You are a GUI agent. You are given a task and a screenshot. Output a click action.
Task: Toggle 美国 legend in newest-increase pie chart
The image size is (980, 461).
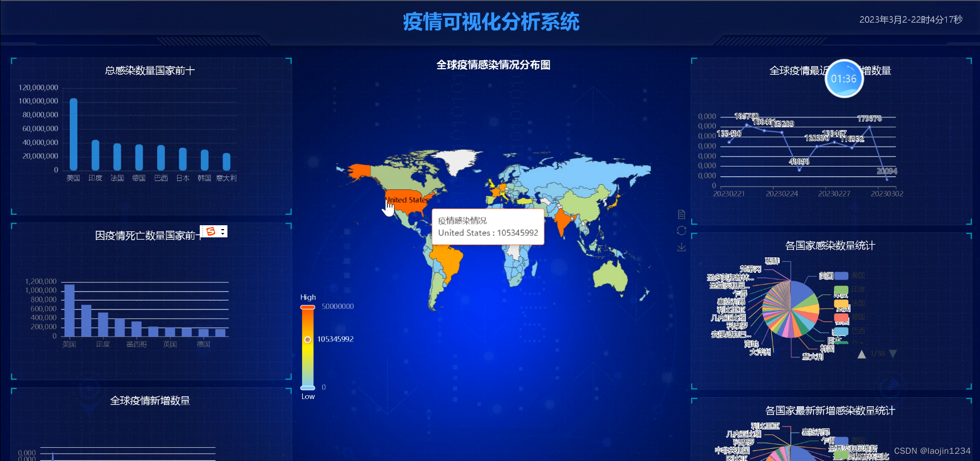(x=849, y=441)
